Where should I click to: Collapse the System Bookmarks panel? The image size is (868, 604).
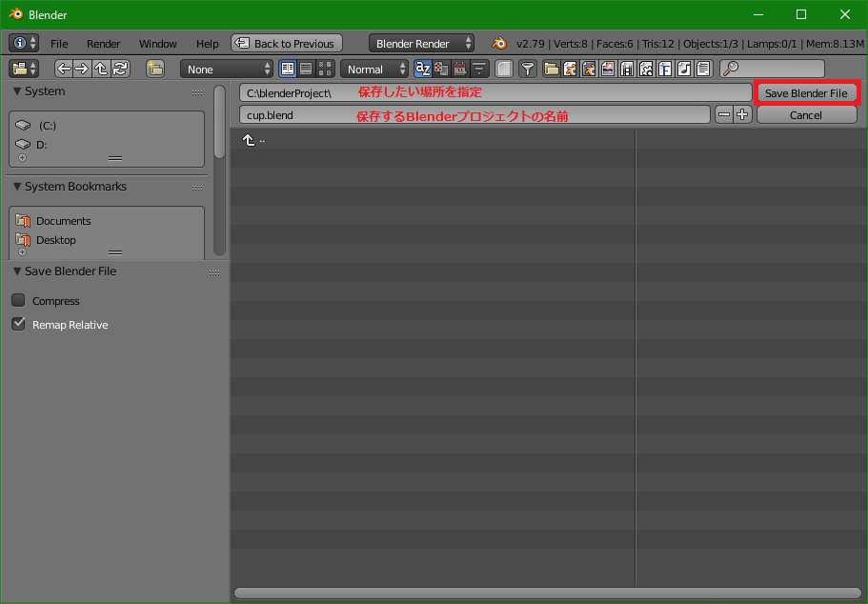pyautogui.click(x=17, y=187)
